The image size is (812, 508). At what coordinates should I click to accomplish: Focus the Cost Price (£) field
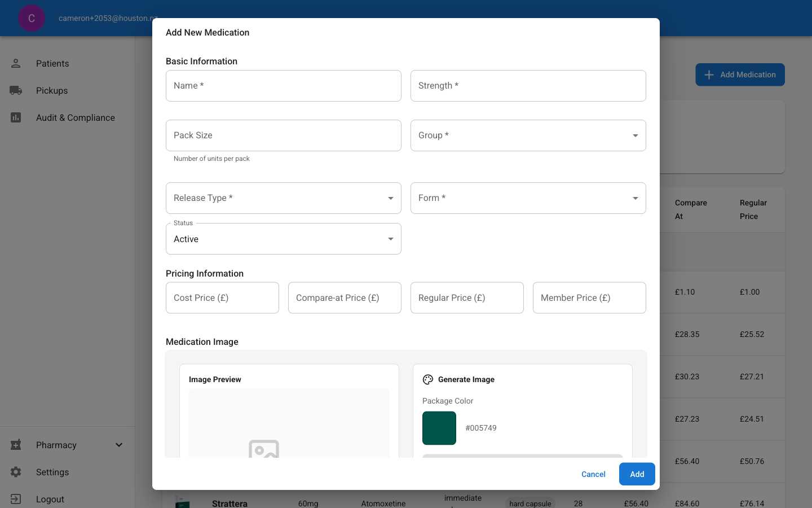222,298
